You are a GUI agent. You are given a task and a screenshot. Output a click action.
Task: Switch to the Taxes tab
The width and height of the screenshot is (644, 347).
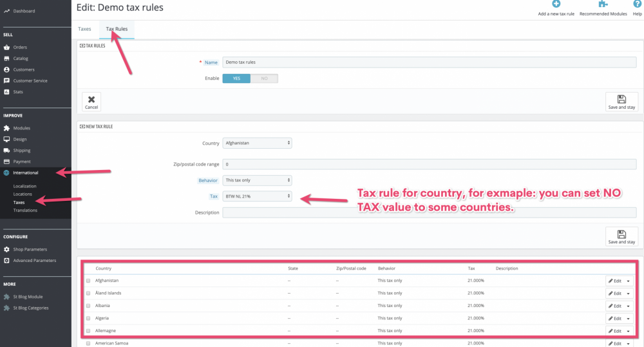(84, 29)
